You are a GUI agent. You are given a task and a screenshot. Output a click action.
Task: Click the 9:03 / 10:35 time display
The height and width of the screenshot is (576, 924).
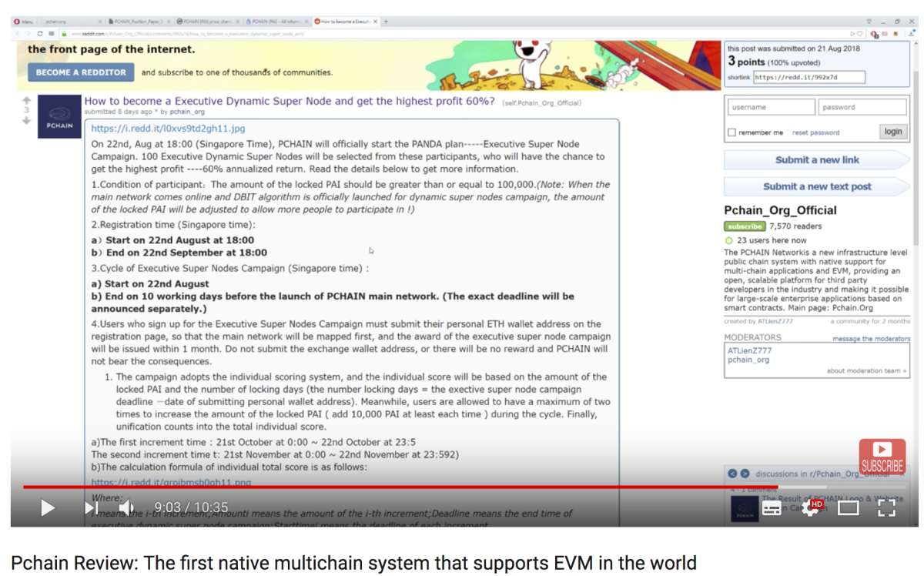pyautogui.click(x=191, y=507)
